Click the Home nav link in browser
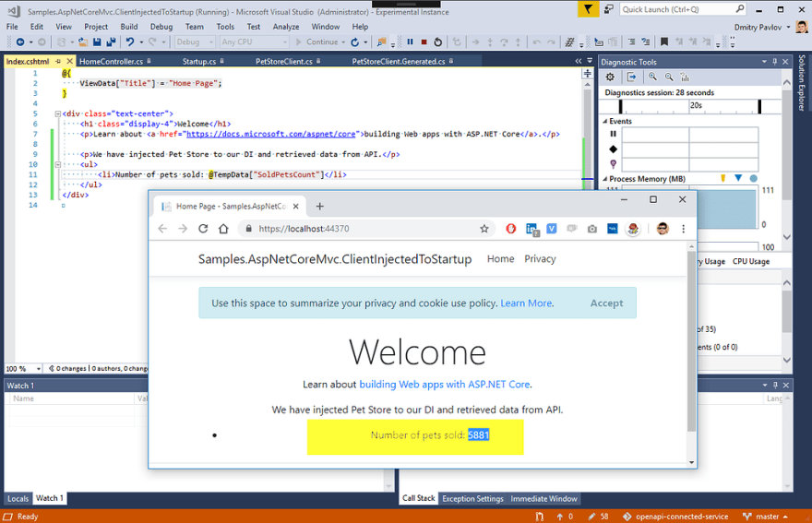The image size is (812, 523). pos(500,259)
